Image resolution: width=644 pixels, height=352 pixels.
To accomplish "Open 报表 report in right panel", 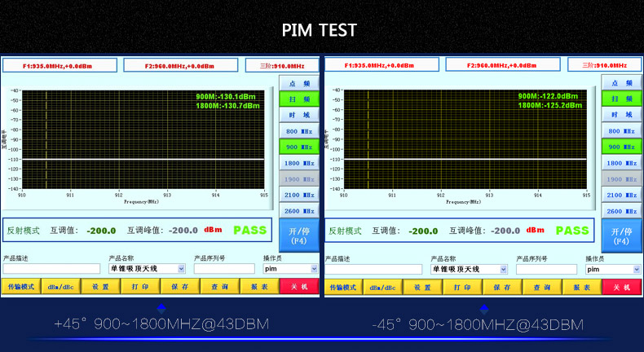I will pos(580,288).
